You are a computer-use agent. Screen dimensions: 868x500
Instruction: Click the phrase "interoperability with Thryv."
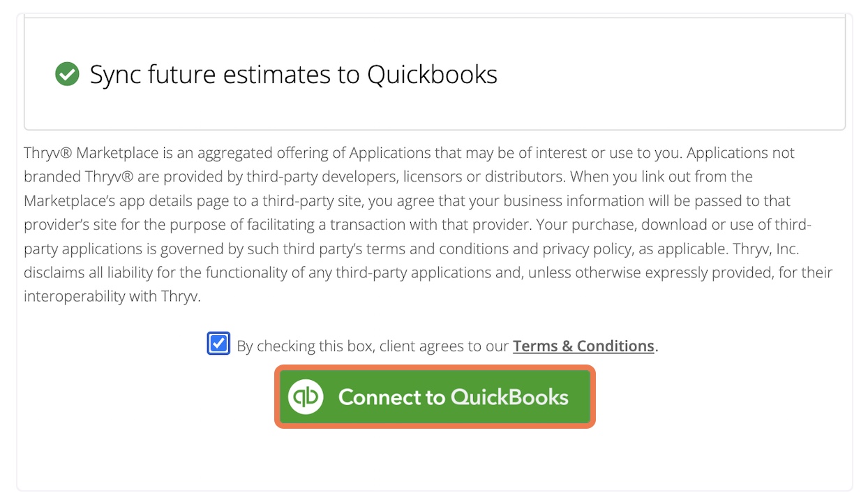coord(112,296)
